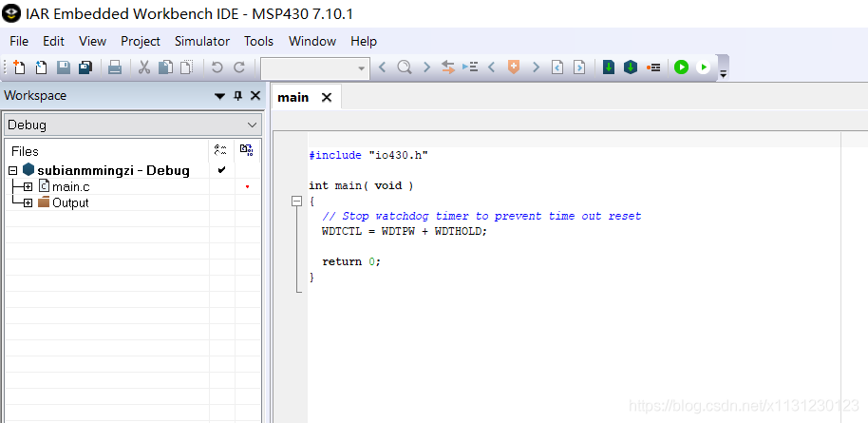Pin the Workspace panel

point(237,96)
